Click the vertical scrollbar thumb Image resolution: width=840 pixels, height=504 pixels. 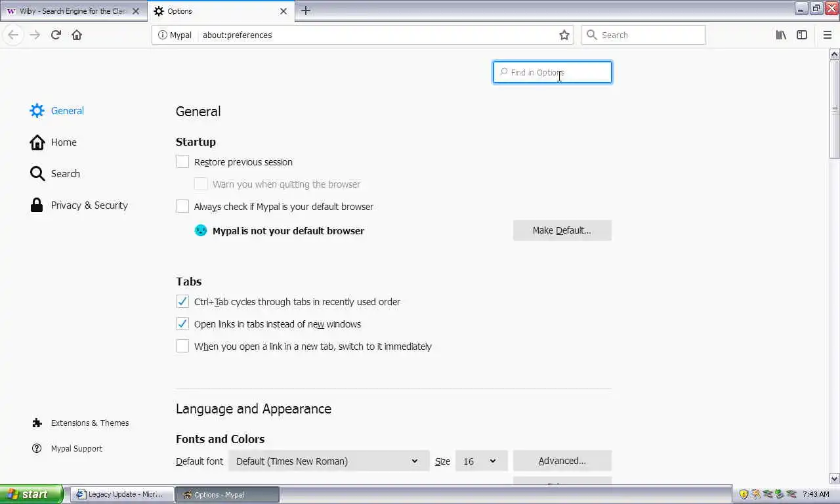pos(835,109)
